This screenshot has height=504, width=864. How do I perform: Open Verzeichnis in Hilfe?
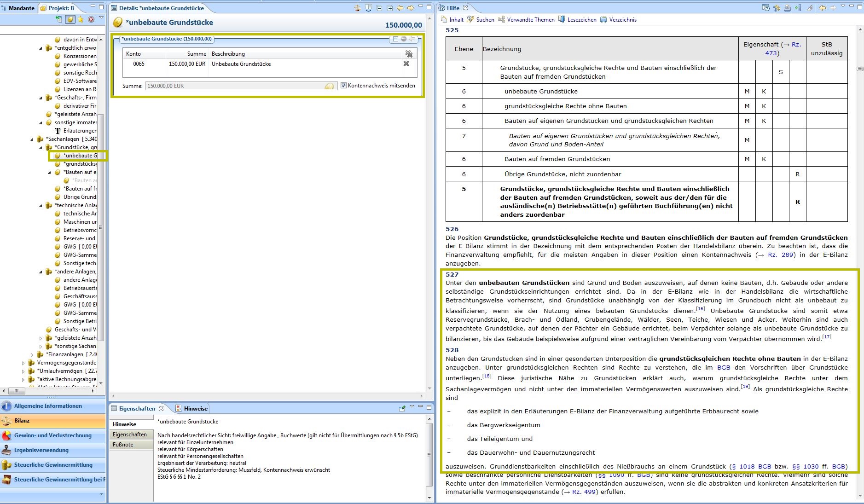619,20
